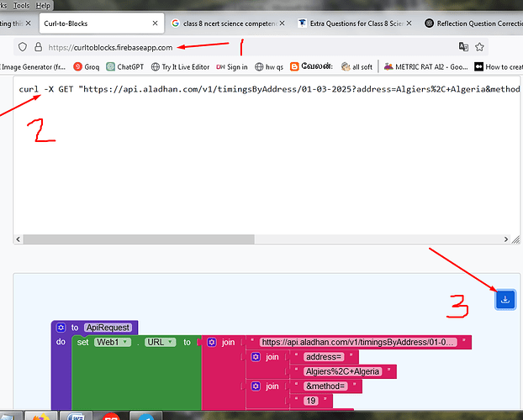Click the shield tracking protection icon
Screen dimensions: 523x420
(x=23, y=47)
